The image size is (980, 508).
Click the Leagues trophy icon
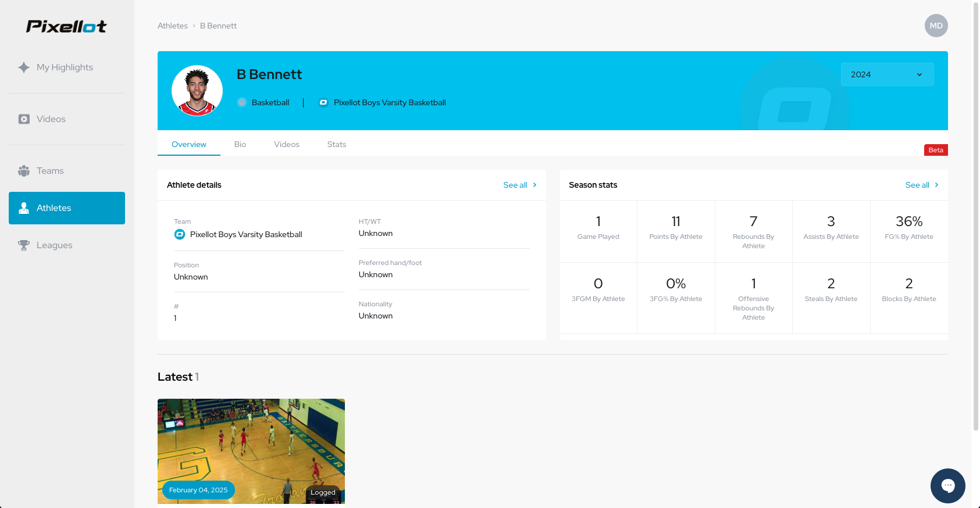24,245
